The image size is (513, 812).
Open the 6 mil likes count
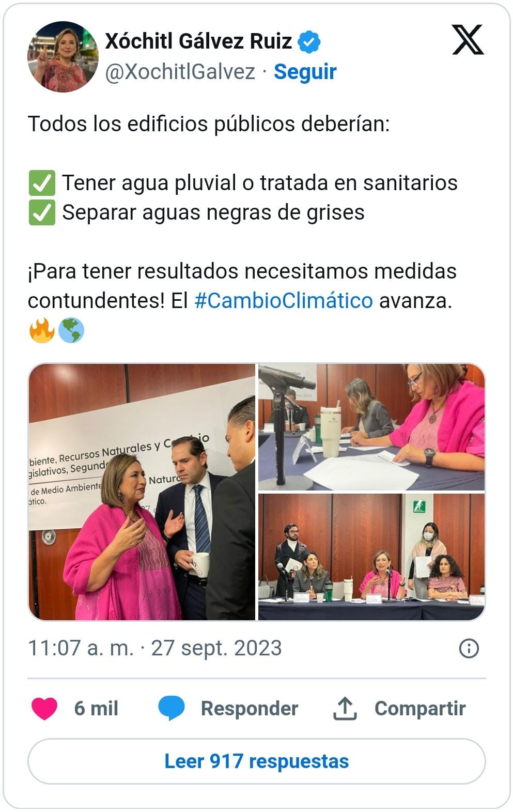(x=96, y=709)
